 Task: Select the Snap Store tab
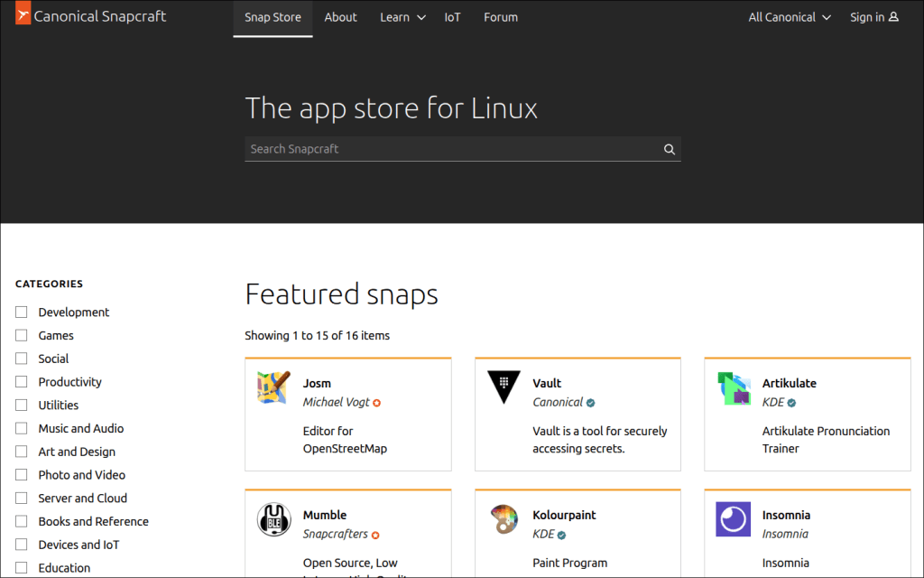pos(273,17)
